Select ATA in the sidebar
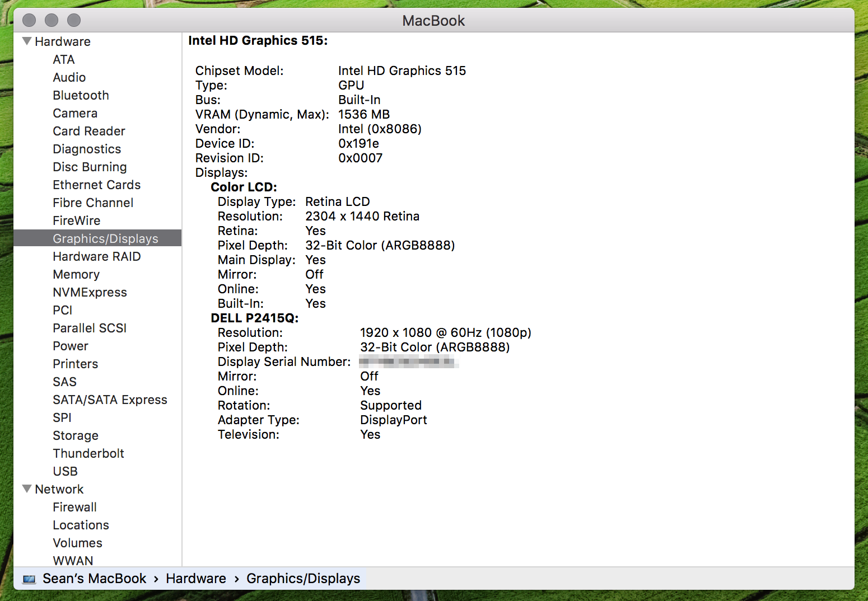Image resolution: width=868 pixels, height=601 pixels. pos(64,59)
